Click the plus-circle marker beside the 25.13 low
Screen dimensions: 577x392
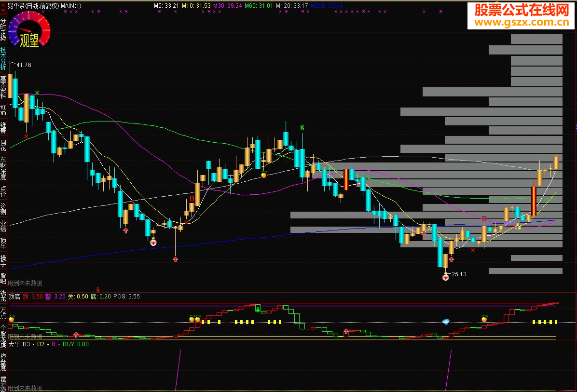446,277
